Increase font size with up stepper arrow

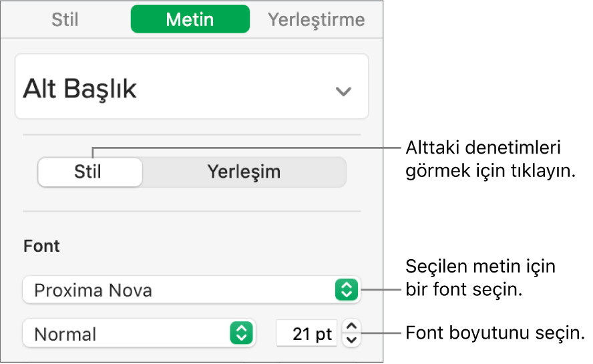(x=352, y=327)
